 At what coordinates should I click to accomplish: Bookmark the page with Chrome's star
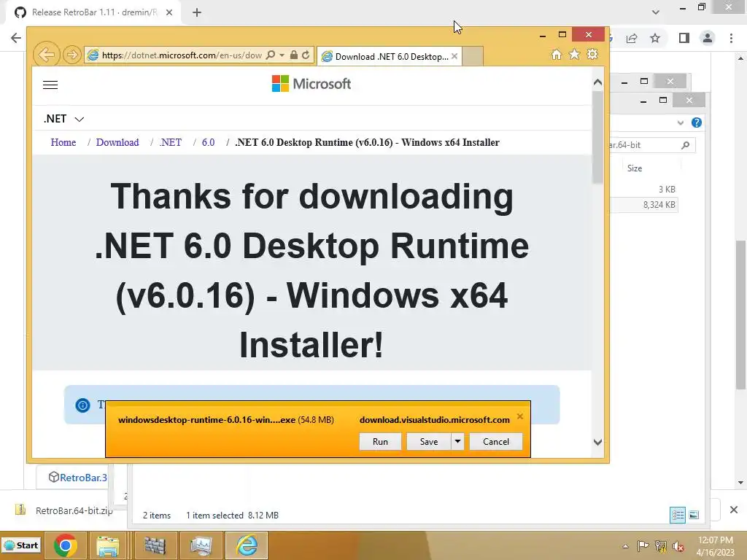655,38
